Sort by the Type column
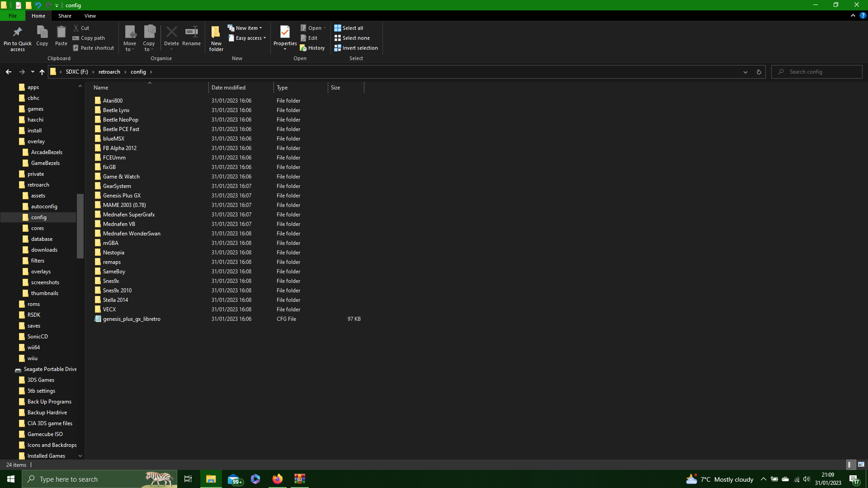Image resolution: width=868 pixels, height=488 pixels. (301, 88)
